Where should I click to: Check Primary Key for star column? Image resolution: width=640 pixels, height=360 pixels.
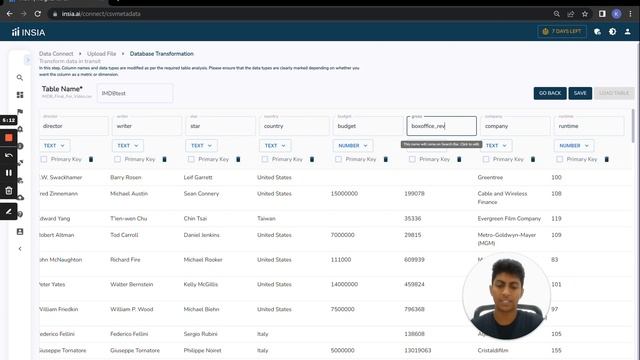pyautogui.click(x=191, y=159)
